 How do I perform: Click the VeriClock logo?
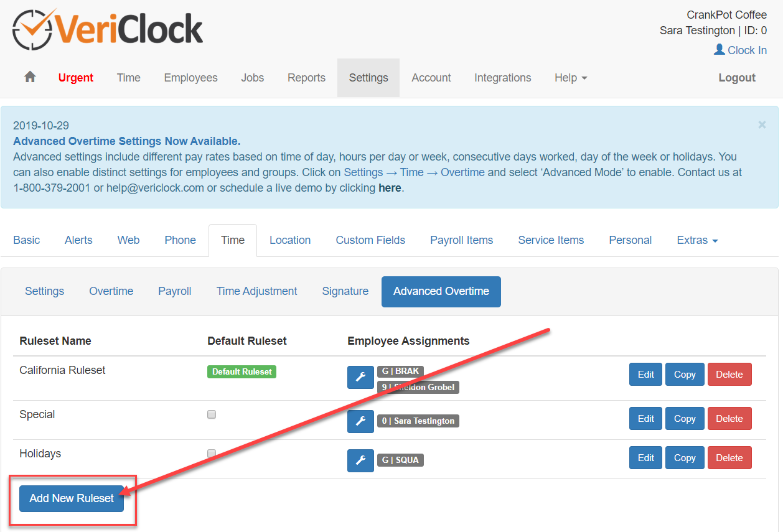(x=107, y=27)
